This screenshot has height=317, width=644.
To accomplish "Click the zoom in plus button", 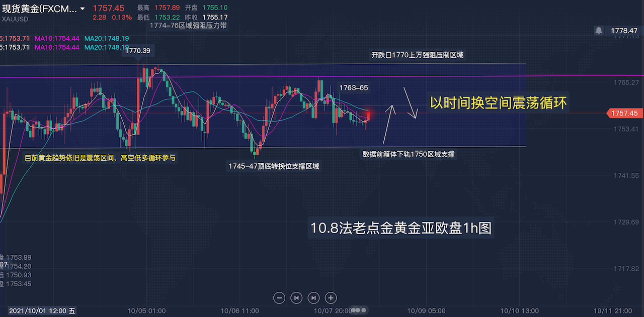I will click(x=331, y=297).
